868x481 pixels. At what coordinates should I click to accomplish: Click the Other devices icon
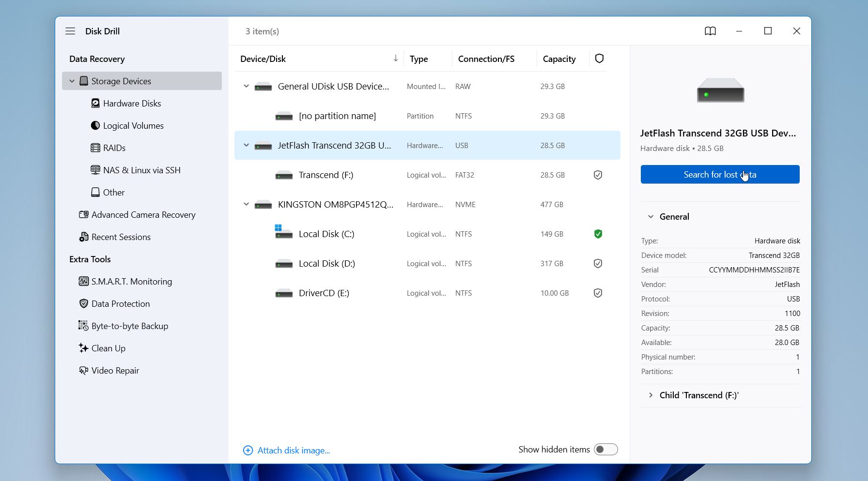click(x=95, y=192)
